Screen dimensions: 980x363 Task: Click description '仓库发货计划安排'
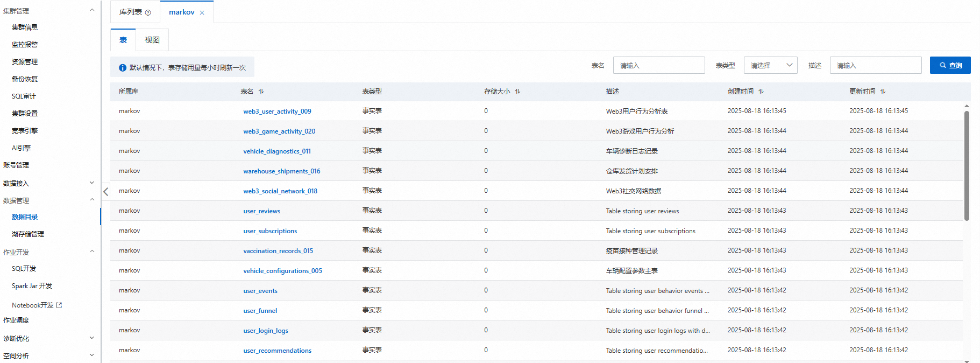tap(632, 171)
